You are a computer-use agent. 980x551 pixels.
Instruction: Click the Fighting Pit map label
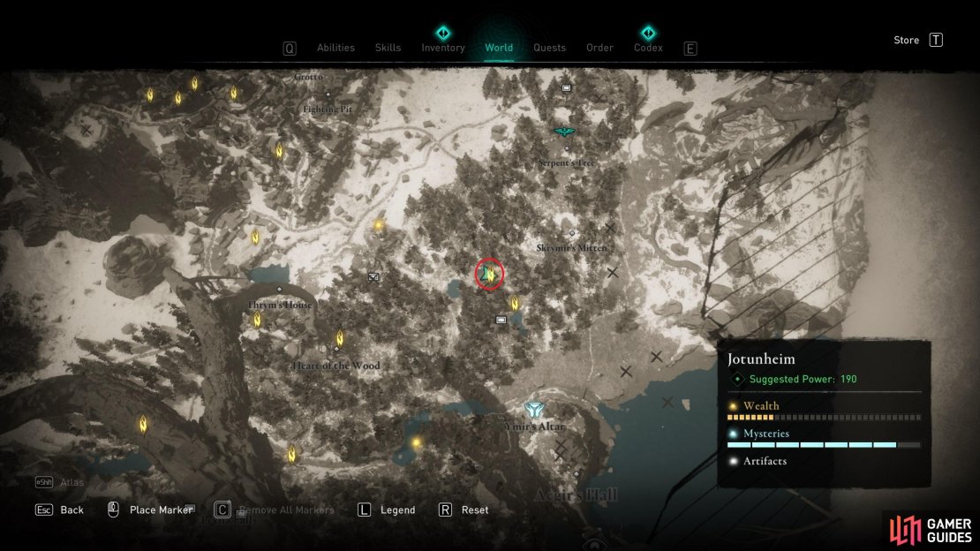[328, 109]
